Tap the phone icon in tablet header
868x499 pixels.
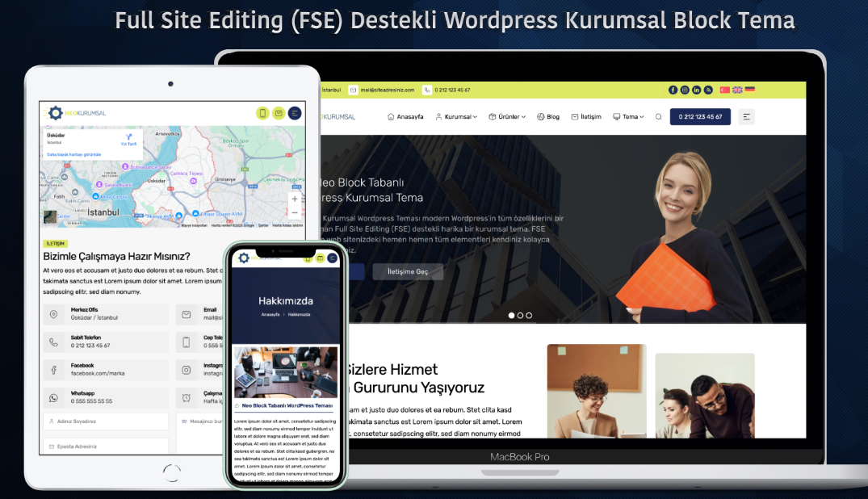coord(262,113)
